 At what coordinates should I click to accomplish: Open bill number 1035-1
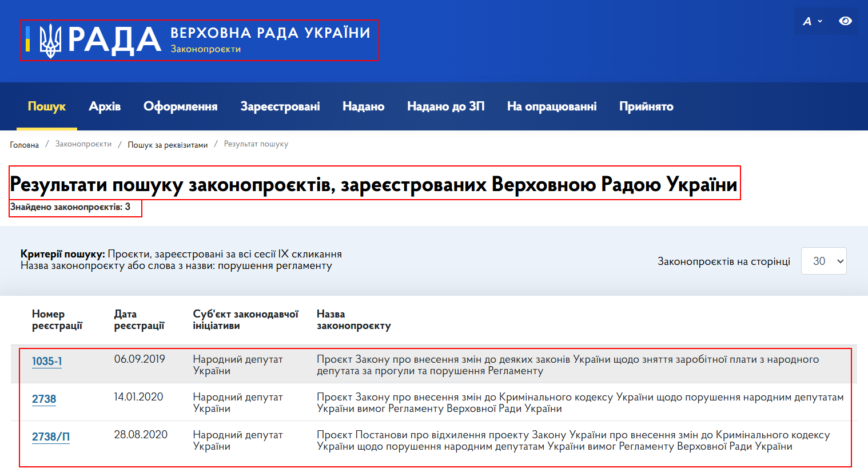click(x=47, y=361)
